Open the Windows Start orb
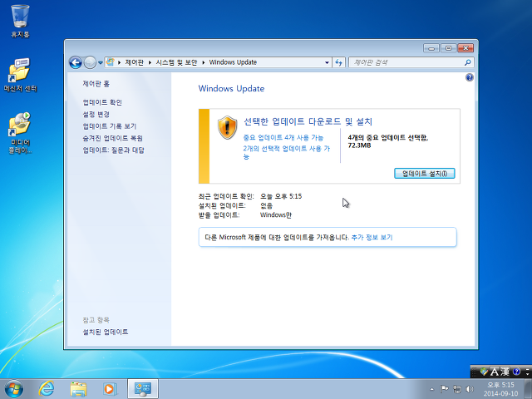 click(x=14, y=389)
